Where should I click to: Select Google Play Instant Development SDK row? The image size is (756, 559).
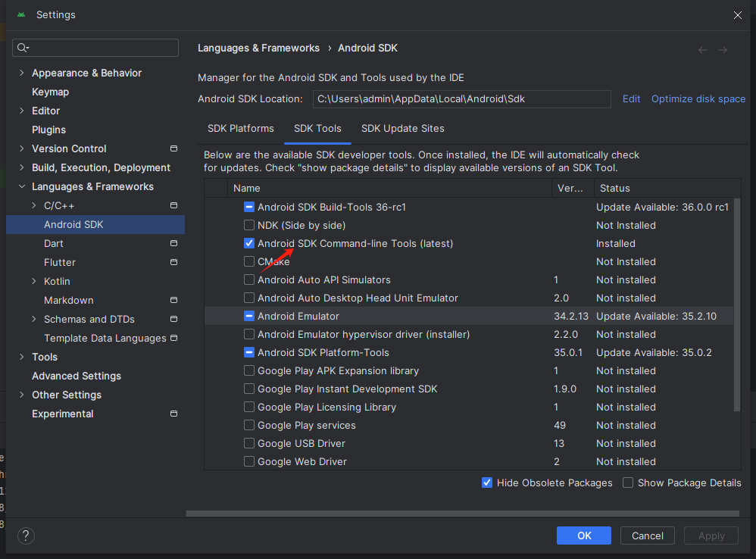point(469,389)
